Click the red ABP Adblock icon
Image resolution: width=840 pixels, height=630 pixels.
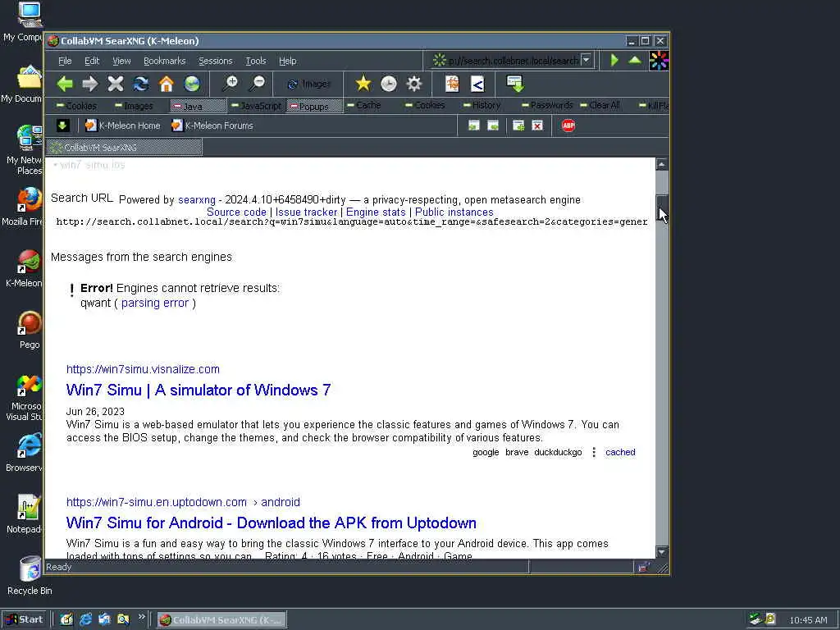coord(568,126)
